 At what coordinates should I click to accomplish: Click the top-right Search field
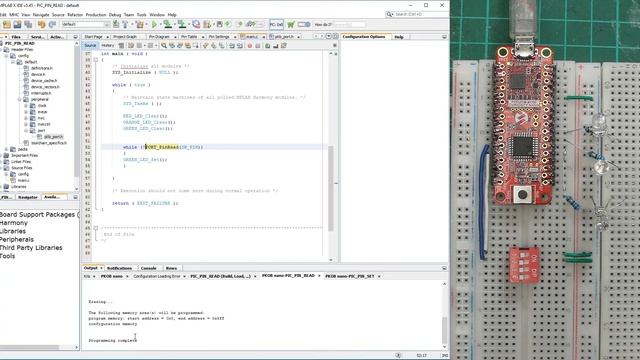tap(416, 14)
